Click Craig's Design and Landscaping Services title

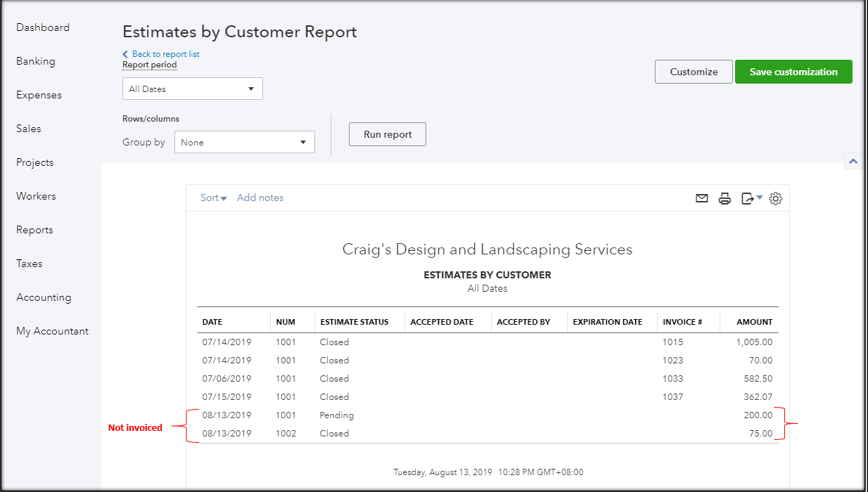coord(487,250)
